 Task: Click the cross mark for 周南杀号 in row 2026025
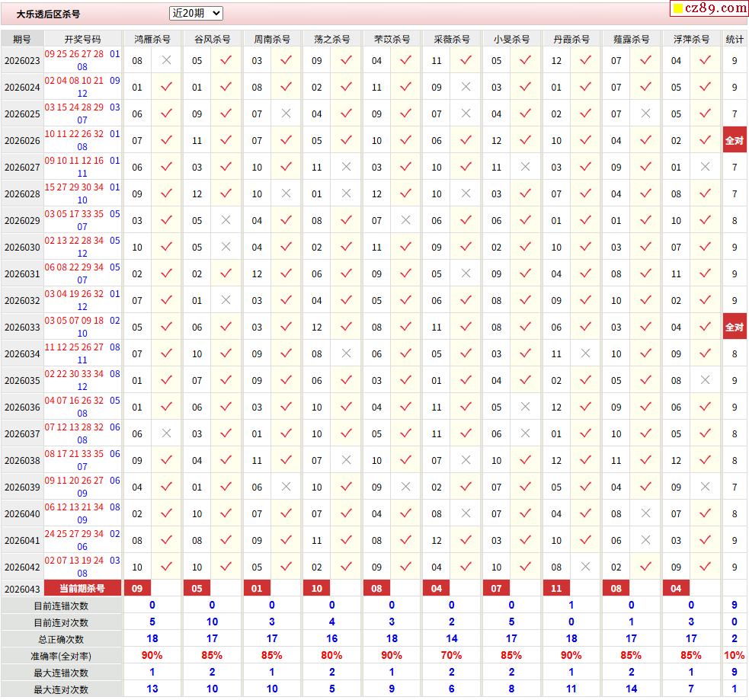pos(286,113)
